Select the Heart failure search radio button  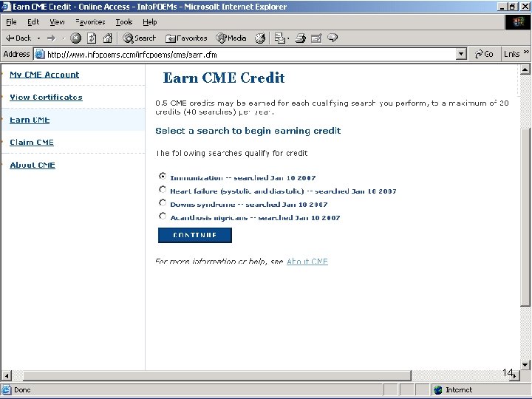tap(163, 189)
